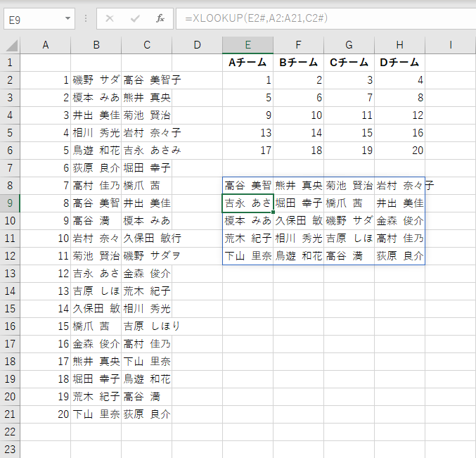
Task: Click cell C6 with 吉永 あさみ
Action: (147, 151)
